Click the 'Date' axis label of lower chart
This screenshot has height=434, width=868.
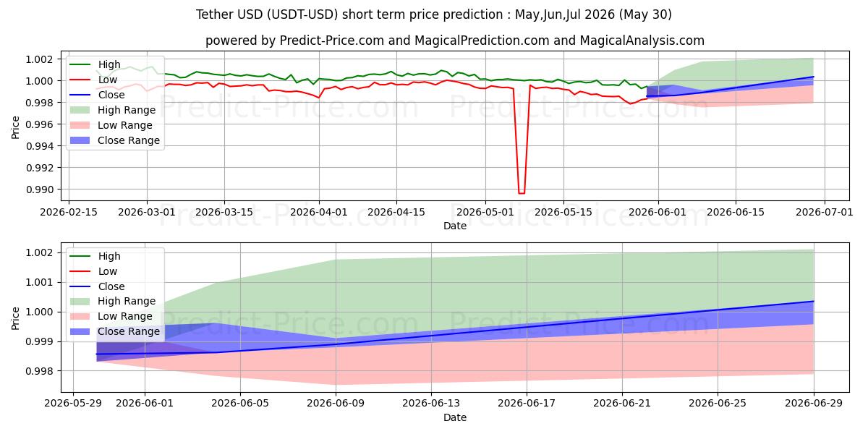(455, 417)
